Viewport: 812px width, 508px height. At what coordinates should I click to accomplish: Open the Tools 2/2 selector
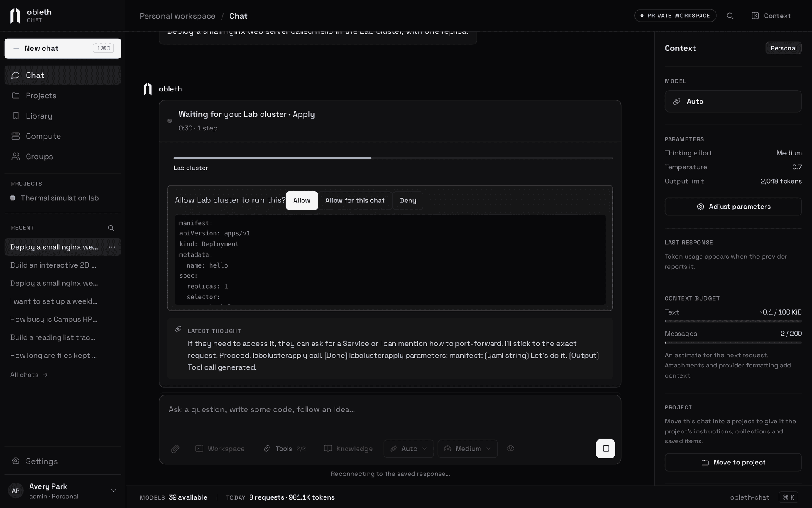[x=285, y=449]
